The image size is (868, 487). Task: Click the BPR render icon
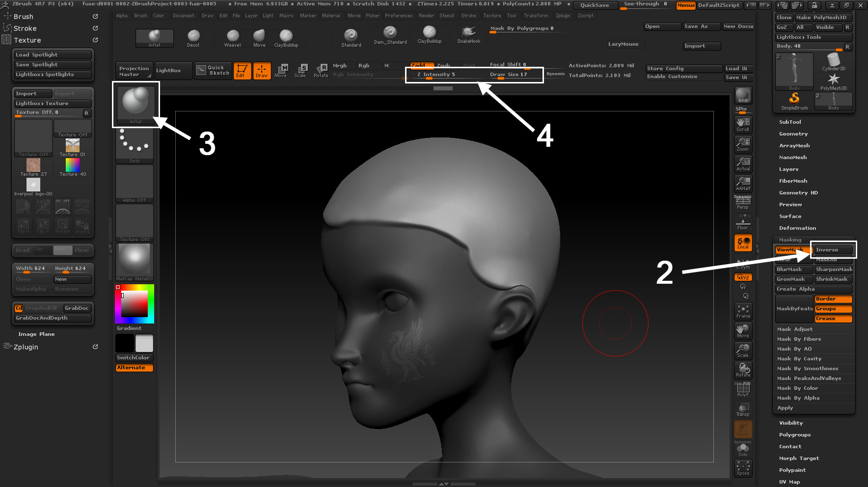(743, 95)
